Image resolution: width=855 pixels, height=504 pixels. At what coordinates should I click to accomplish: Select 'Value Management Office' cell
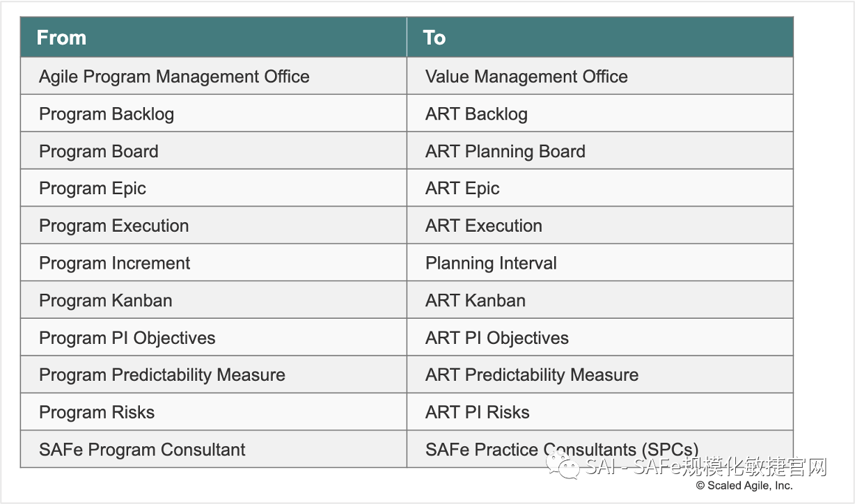pos(526,77)
